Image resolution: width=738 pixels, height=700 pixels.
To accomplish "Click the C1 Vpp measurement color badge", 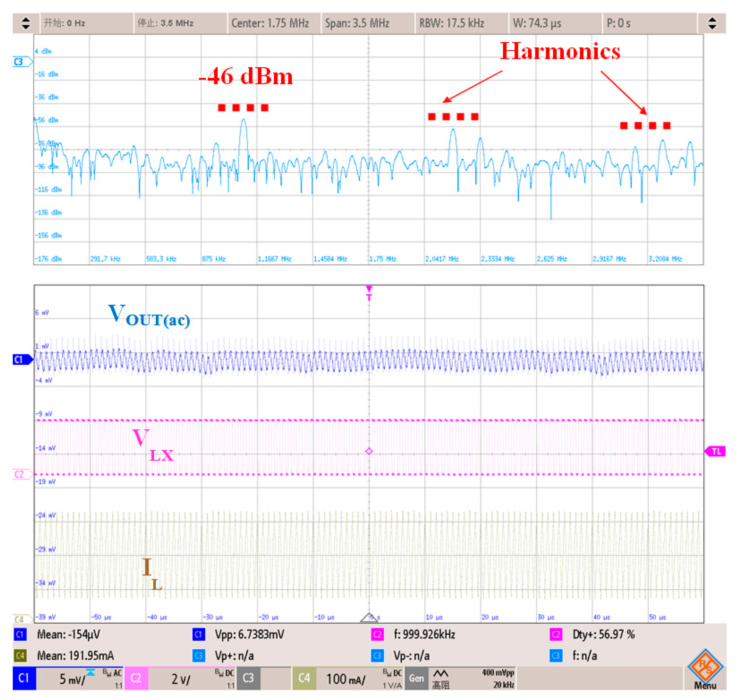I will point(198,634).
